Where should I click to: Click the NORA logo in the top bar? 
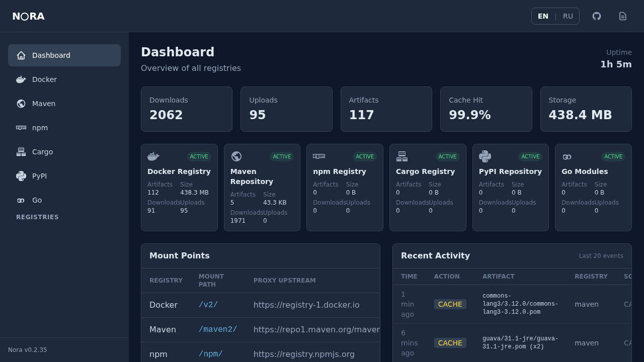pyautogui.click(x=28, y=16)
